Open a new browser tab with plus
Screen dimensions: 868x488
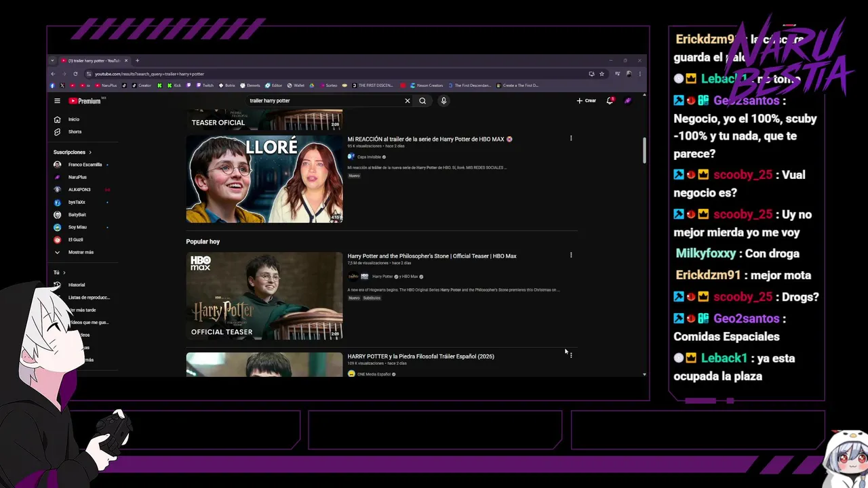[x=137, y=60]
